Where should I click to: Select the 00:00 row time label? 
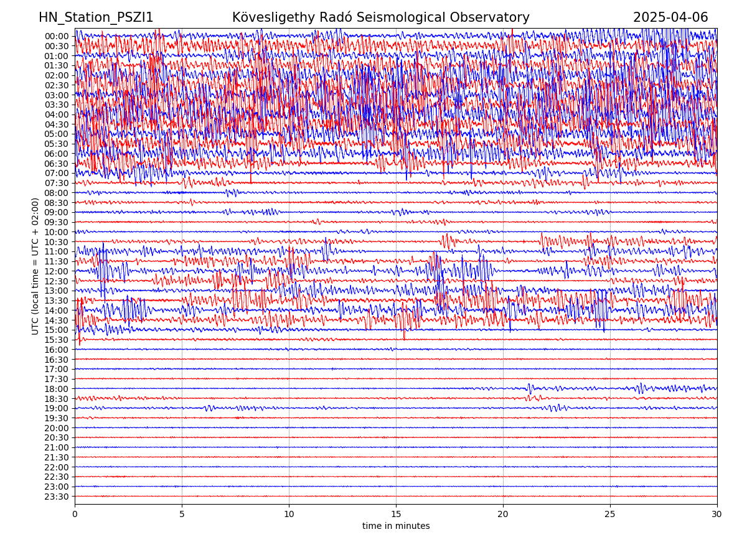[x=56, y=36]
